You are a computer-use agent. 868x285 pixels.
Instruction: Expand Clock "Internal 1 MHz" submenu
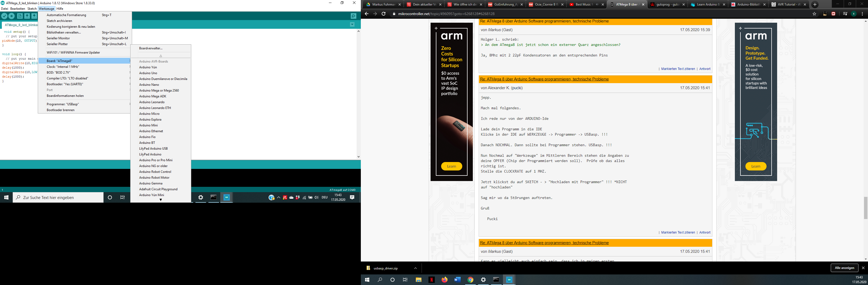click(x=84, y=66)
